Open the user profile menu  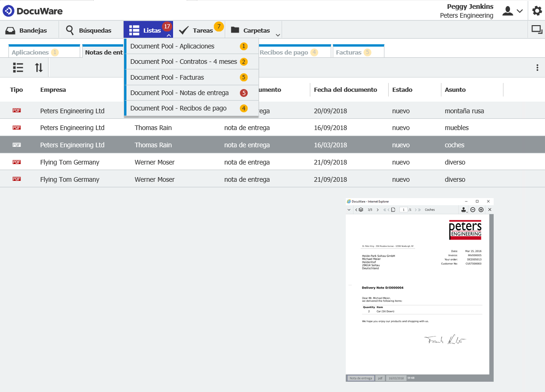[x=512, y=11]
